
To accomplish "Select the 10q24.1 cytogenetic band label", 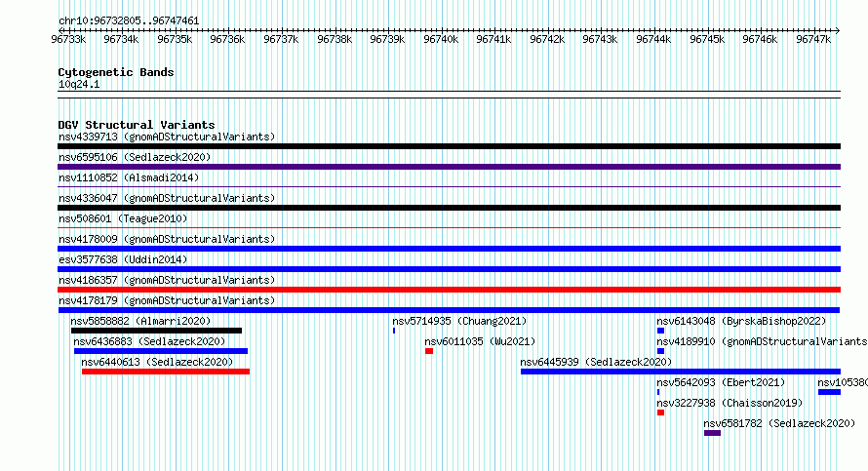I will click(x=79, y=84).
